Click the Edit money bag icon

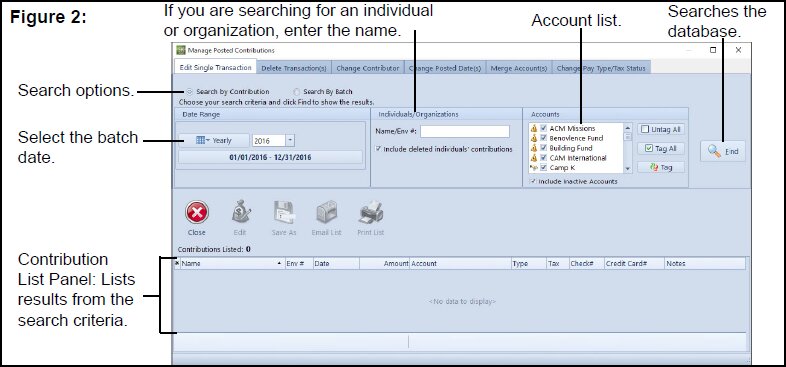tap(241, 213)
